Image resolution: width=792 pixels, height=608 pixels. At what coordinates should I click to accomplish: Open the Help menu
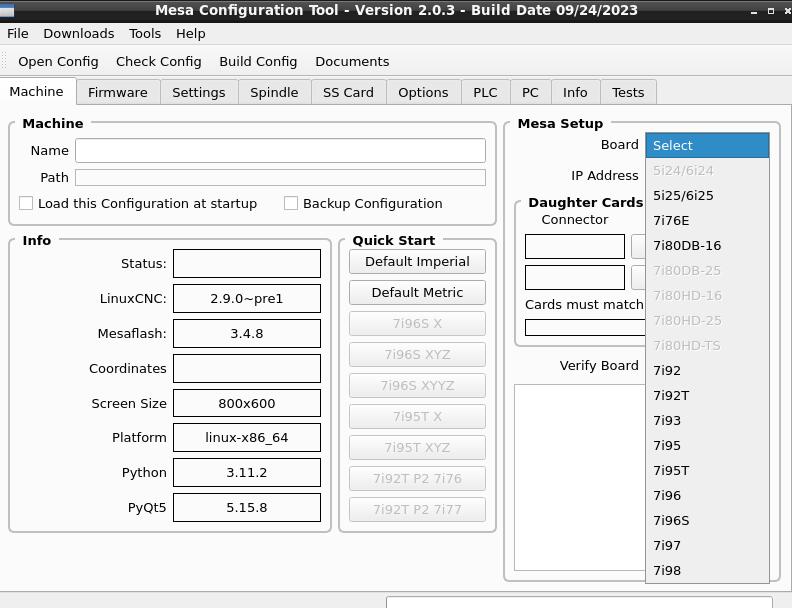coord(190,34)
